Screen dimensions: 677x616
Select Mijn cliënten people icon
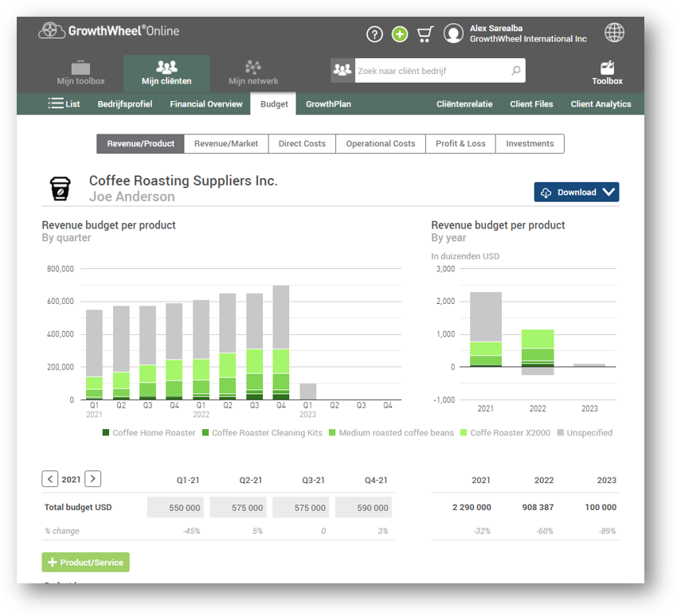(x=166, y=67)
